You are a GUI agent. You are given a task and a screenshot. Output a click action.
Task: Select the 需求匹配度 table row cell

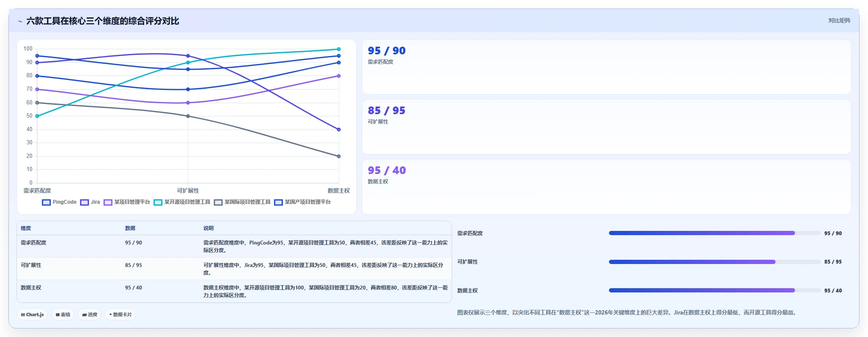33,243
